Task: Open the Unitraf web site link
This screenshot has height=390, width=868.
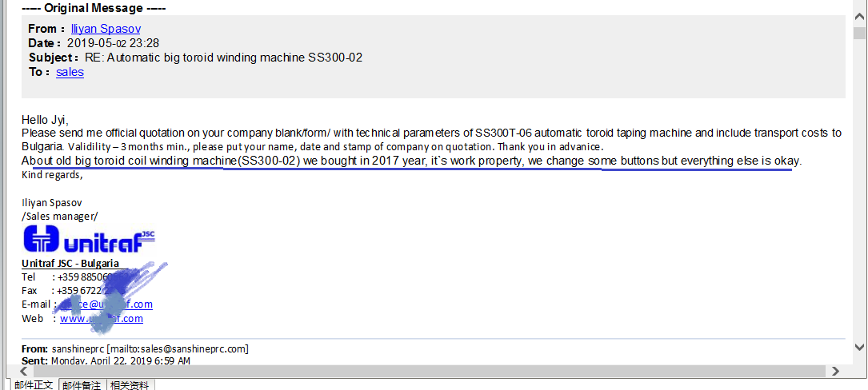Action: point(102,319)
